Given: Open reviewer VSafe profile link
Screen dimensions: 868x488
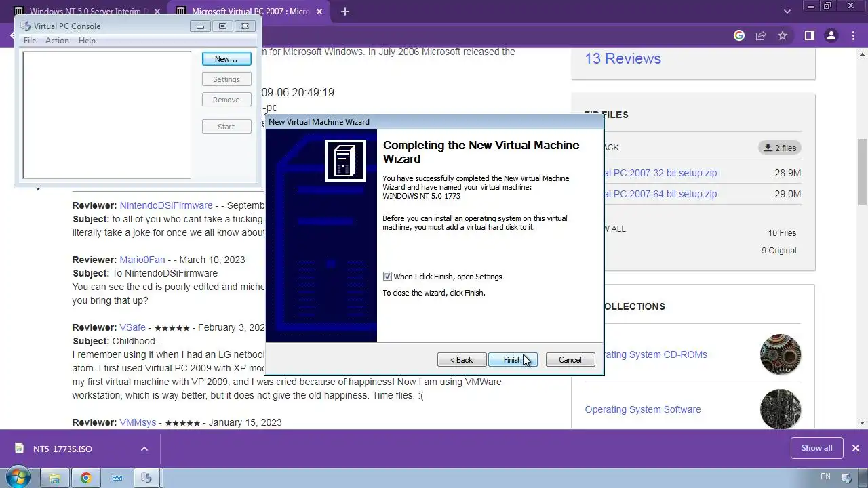Looking at the screenshot, I should click(x=133, y=327).
